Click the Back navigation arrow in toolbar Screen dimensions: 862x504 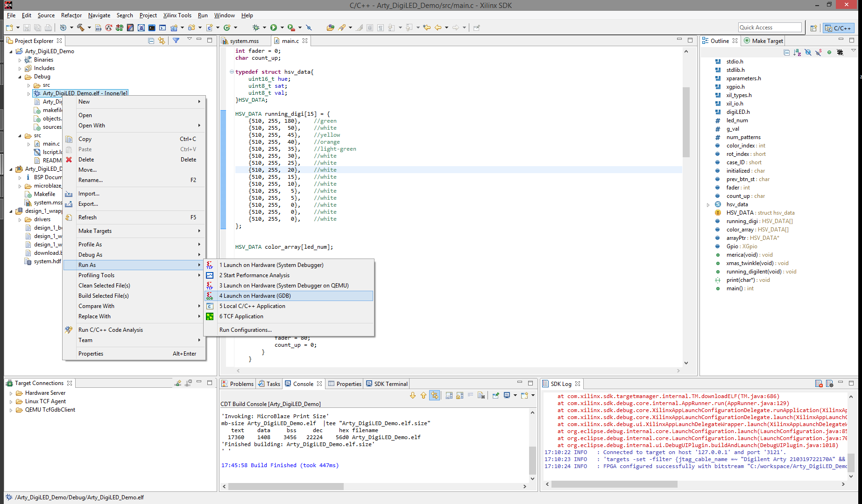point(438,28)
